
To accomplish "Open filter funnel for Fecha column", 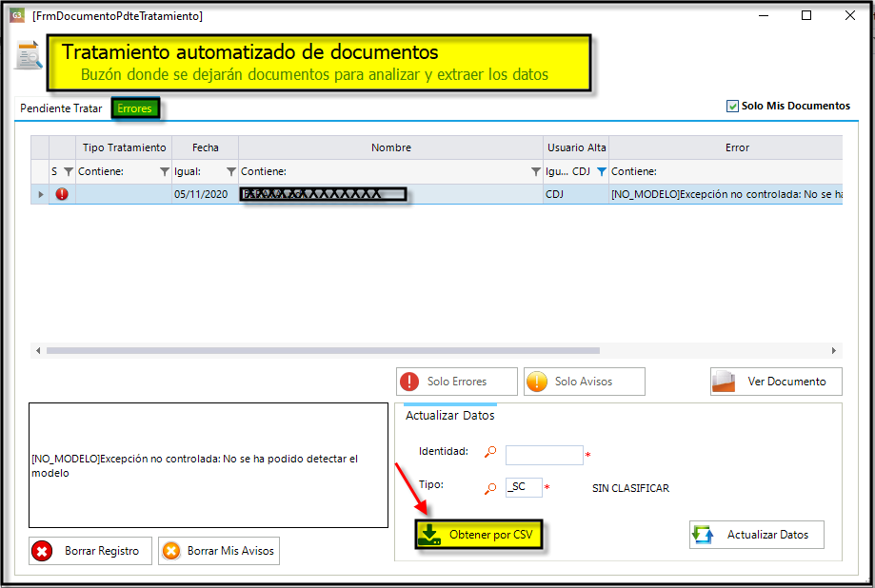I will point(231,172).
